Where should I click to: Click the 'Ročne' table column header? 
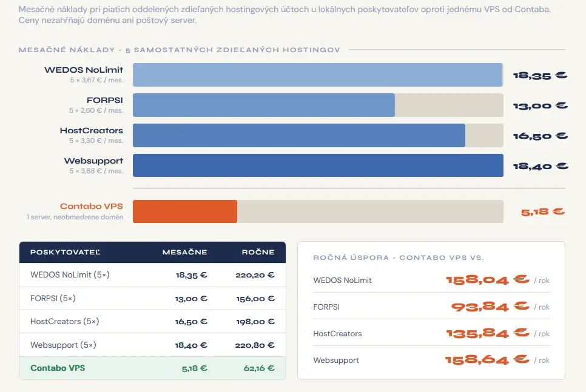click(259, 252)
